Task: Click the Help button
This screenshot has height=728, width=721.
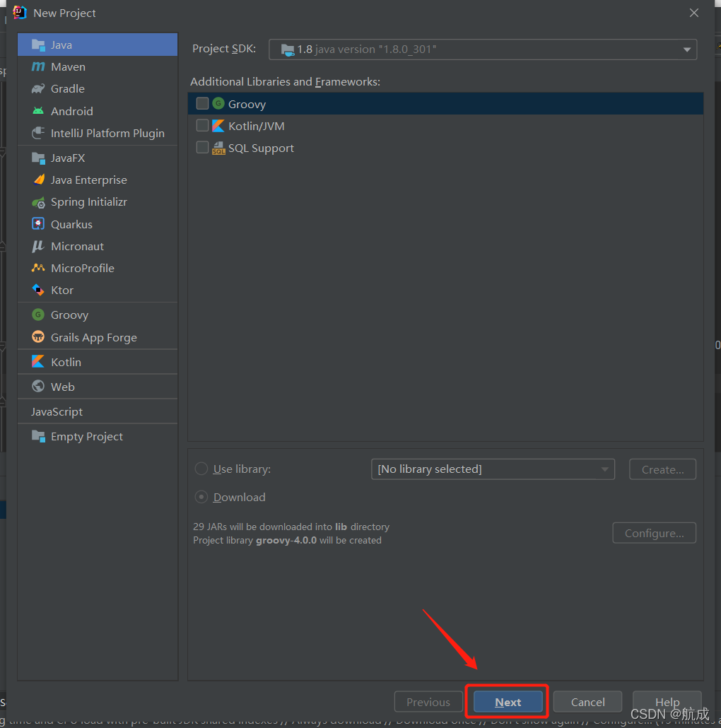Action: pyautogui.click(x=667, y=702)
